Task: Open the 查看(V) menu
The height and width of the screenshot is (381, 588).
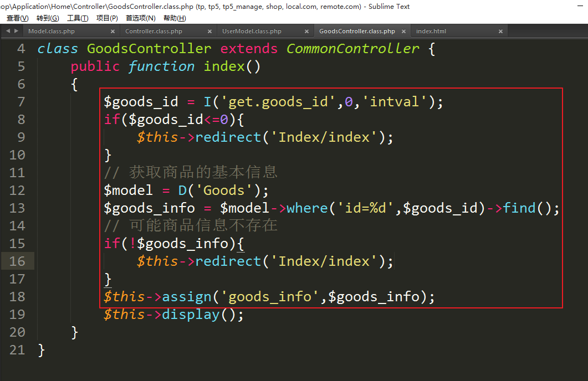Action: click(x=17, y=18)
